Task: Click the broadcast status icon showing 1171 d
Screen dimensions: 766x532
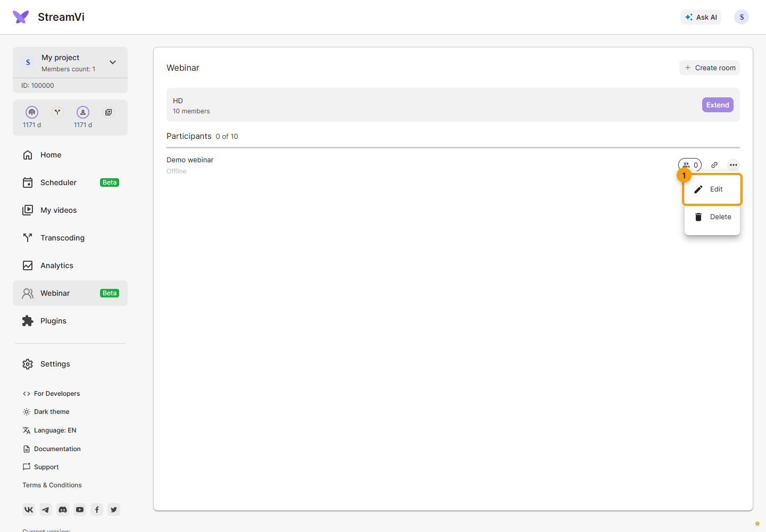Action: pyautogui.click(x=32, y=112)
